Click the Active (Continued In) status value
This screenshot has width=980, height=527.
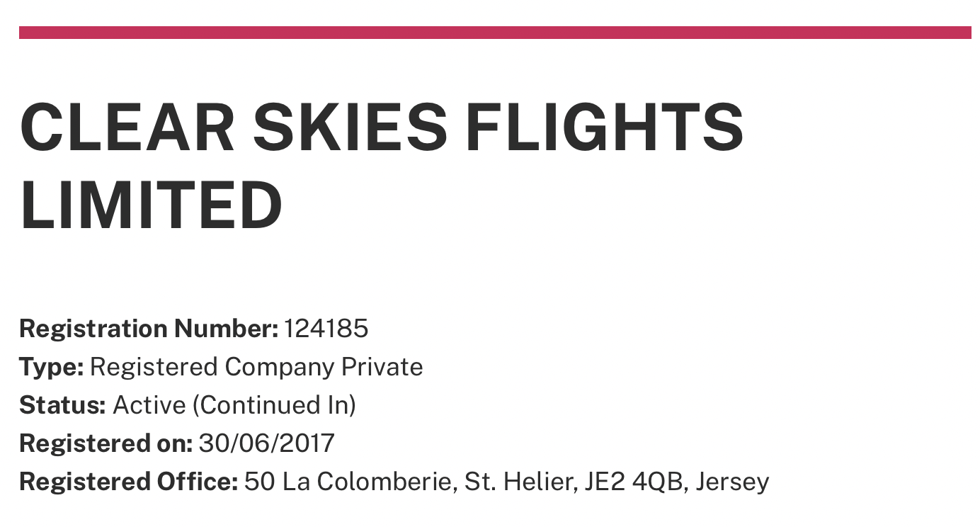click(234, 405)
